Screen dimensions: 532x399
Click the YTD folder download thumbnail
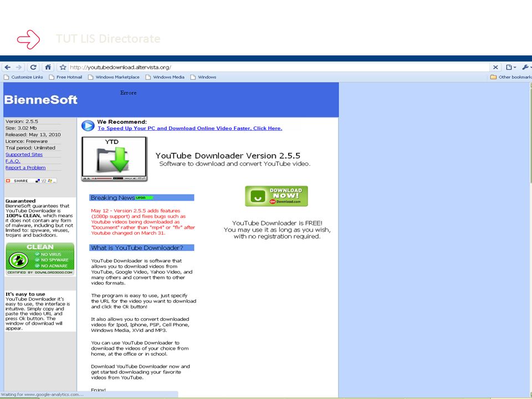click(x=114, y=159)
